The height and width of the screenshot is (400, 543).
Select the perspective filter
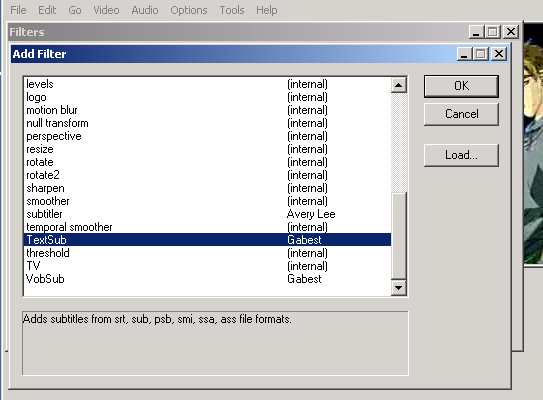click(208, 136)
